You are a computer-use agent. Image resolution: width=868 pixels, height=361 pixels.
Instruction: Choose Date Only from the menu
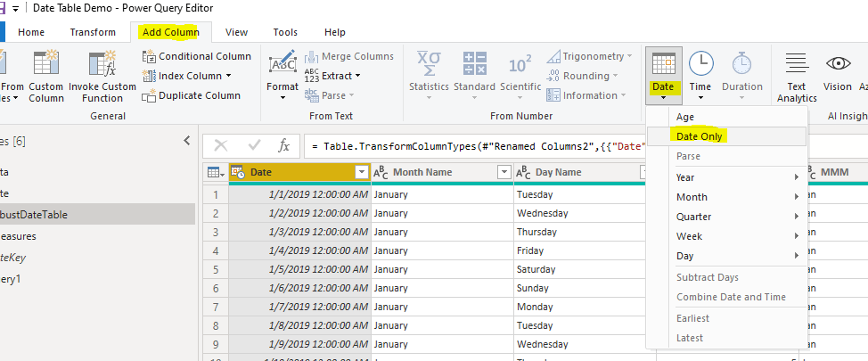tap(700, 136)
